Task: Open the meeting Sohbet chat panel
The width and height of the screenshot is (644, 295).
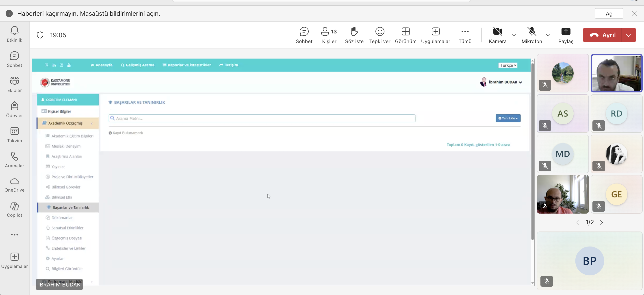Action: click(304, 35)
